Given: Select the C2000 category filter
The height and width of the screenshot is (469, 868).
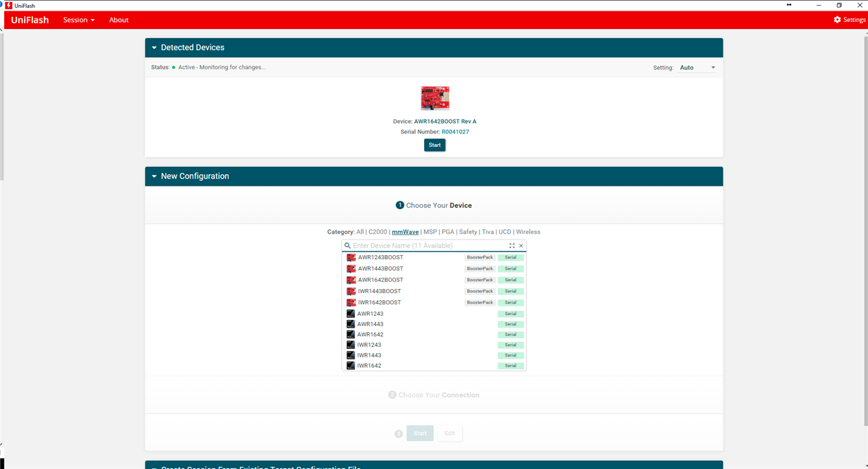Looking at the screenshot, I should point(378,232).
